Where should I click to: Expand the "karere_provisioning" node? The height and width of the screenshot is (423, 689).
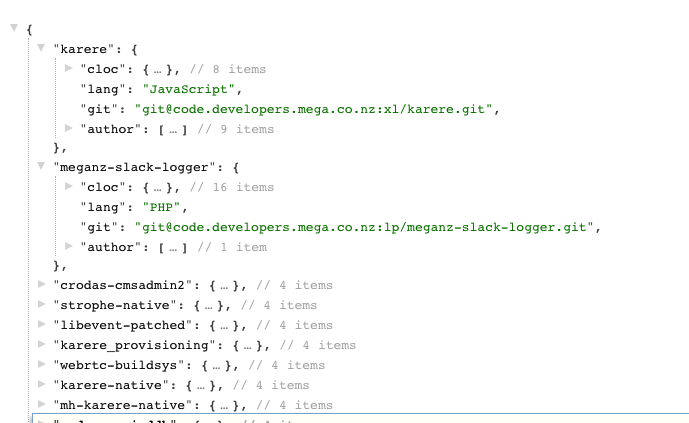coord(42,344)
